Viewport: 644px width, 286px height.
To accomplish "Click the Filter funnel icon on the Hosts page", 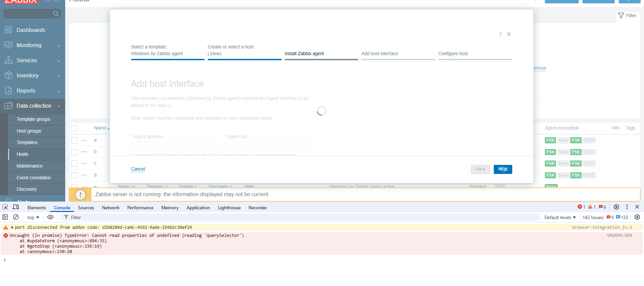I will [621, 15].
